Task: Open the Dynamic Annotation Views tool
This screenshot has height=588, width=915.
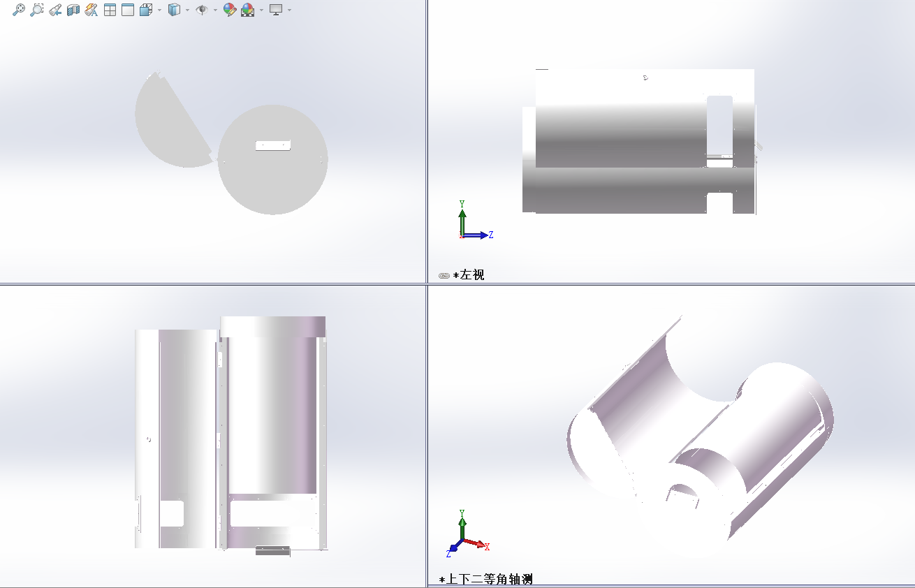Action: [91, 10]
